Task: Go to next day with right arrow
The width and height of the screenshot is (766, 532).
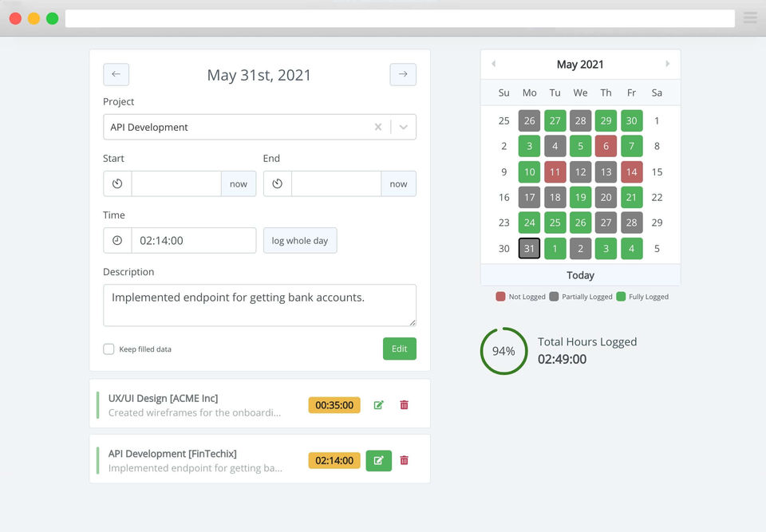Action: coord(403,74)
